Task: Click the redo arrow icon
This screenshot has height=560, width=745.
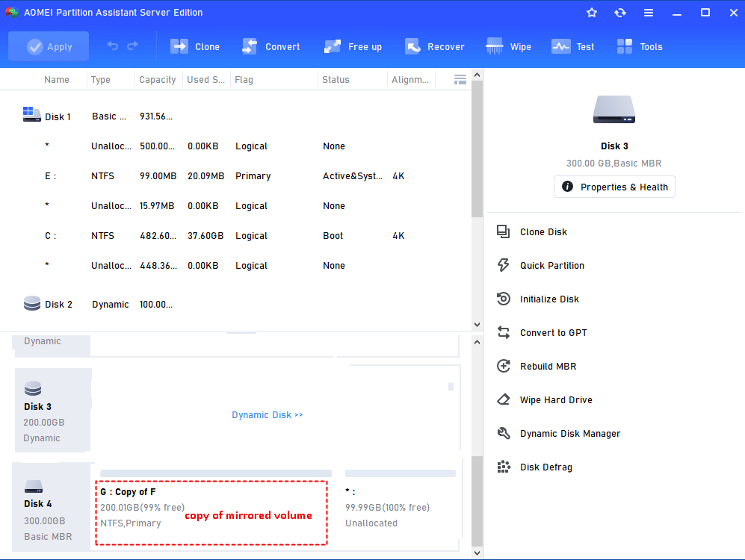Action: point(132,46)
